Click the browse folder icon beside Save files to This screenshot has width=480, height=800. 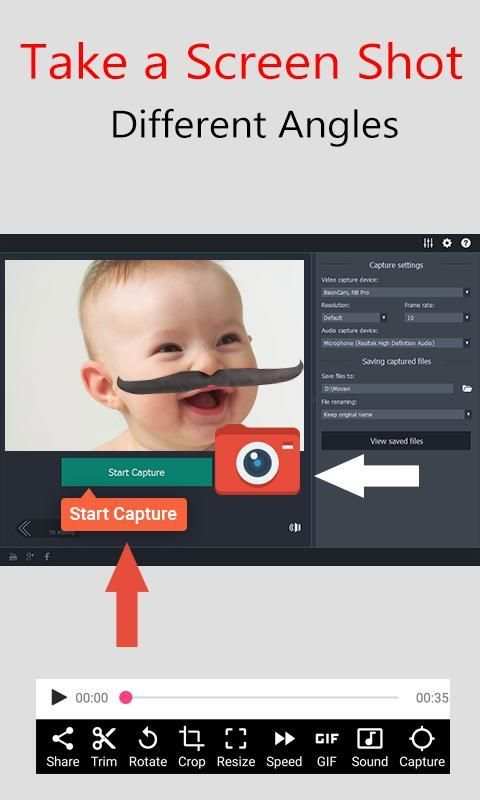[467, 388]
